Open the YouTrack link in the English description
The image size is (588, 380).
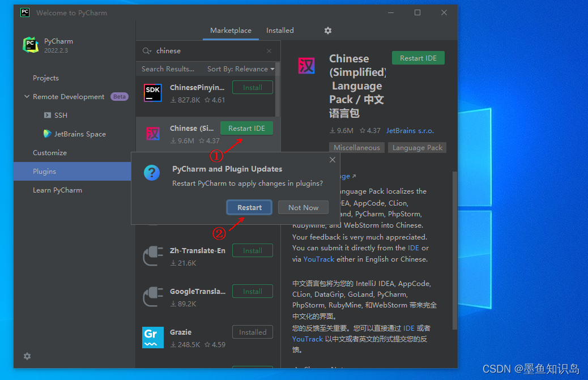click(x=318, y=259)
